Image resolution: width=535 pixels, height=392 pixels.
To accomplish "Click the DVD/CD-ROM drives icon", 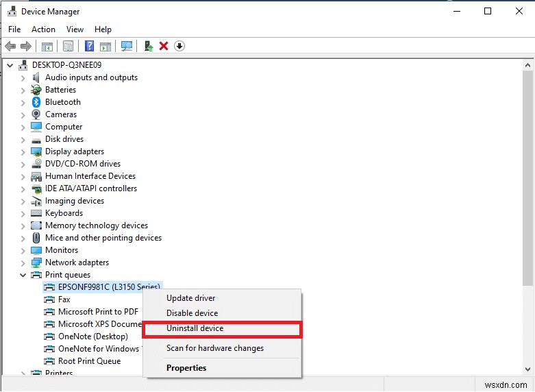I will pos(36,164).
